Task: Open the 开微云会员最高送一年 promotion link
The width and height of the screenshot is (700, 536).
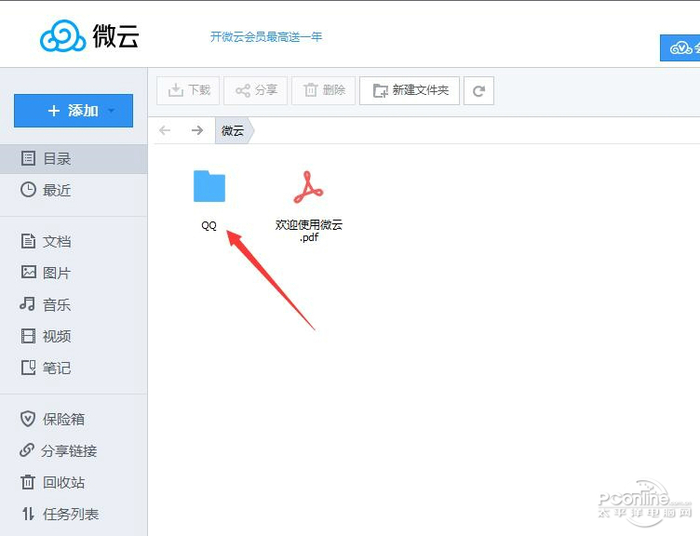Action: [x=266, y=37]
